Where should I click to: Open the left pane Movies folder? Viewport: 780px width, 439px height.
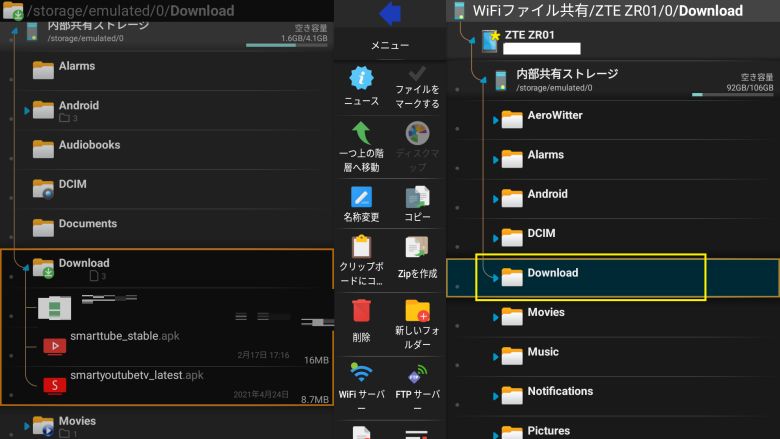pos(169,426)
